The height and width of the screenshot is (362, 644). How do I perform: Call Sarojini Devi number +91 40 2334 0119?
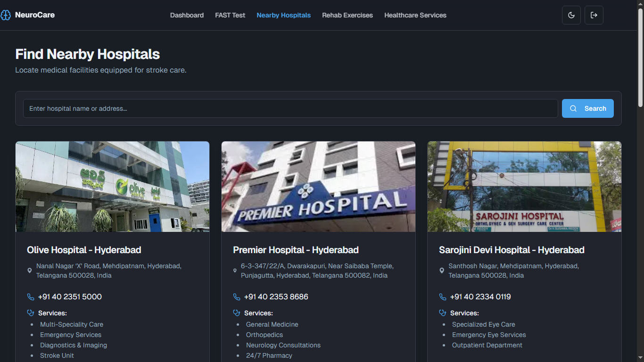pos(480,297)
